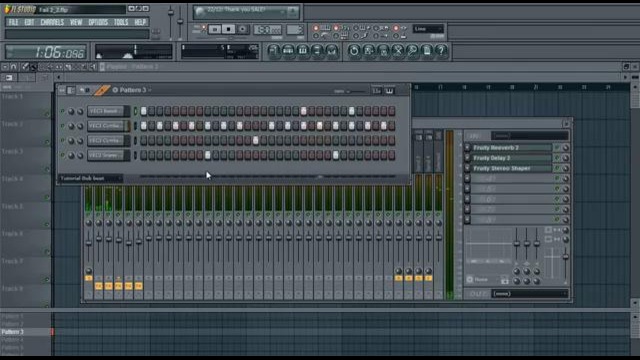Screen dimensions: 640x360
Task: Toggle the lit step in VEC2 Snare row near cursor
Action: (207, 155)
